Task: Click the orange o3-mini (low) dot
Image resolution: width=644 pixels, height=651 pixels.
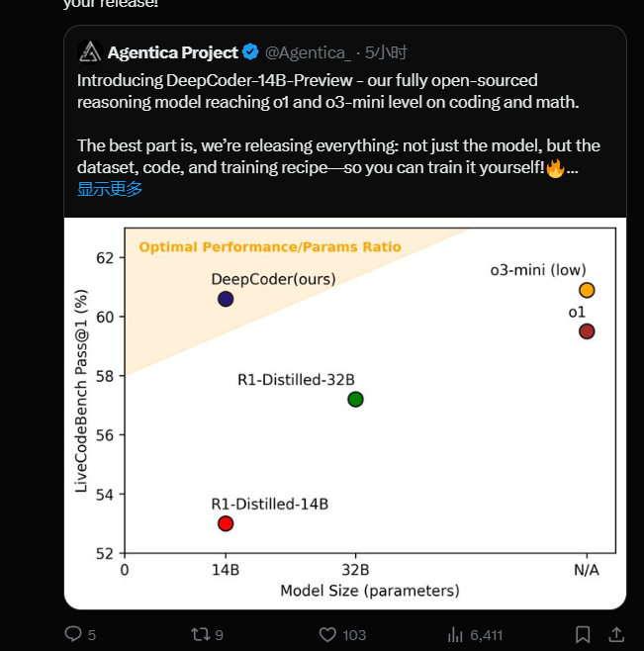Action: [587, 290]
